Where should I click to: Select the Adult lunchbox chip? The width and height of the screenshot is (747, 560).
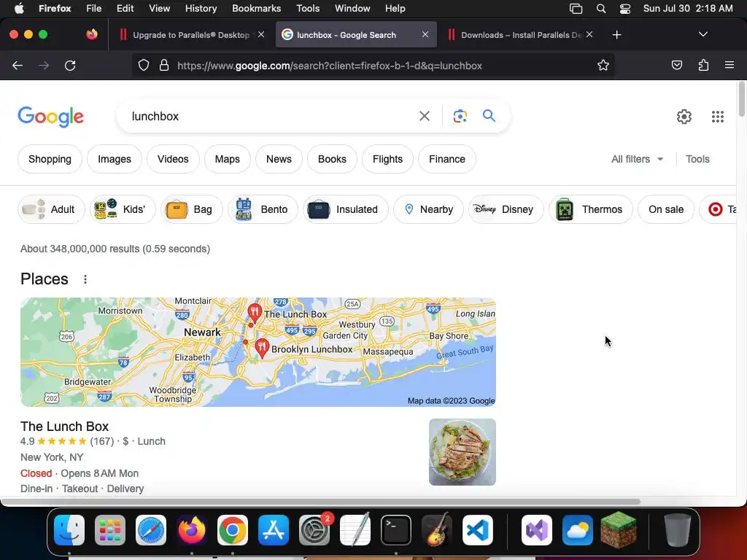pos(52,209)
